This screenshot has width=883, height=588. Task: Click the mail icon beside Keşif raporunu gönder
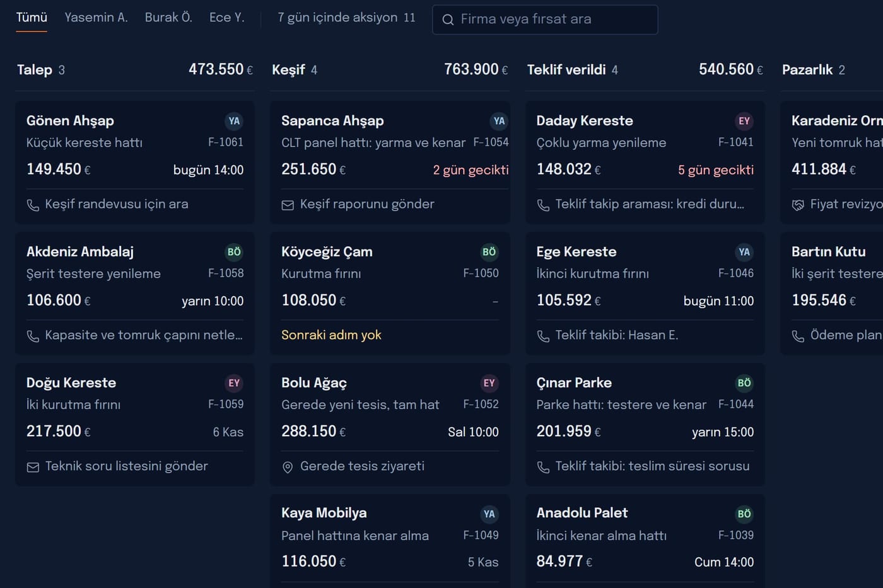pyautogui.click(x=288, y=205)
